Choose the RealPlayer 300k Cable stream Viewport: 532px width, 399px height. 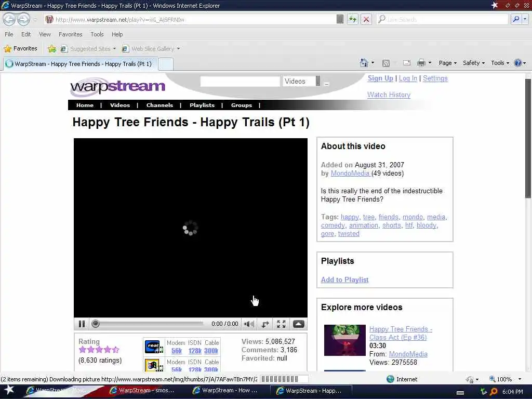[211, 351]
